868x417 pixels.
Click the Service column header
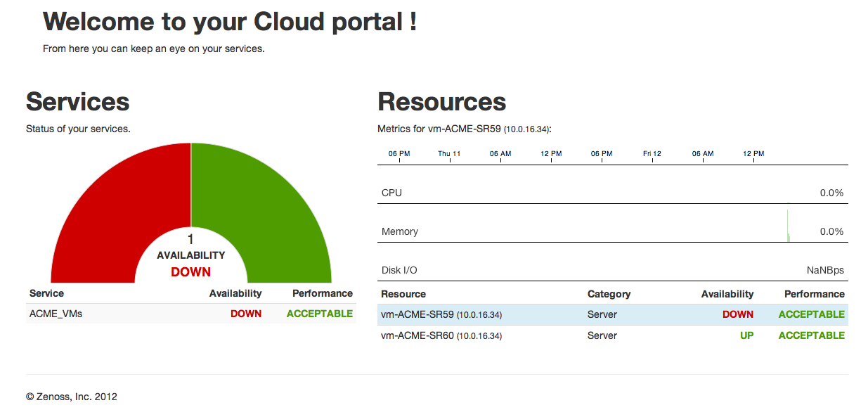pyautogui.click(x=46, y=293)
